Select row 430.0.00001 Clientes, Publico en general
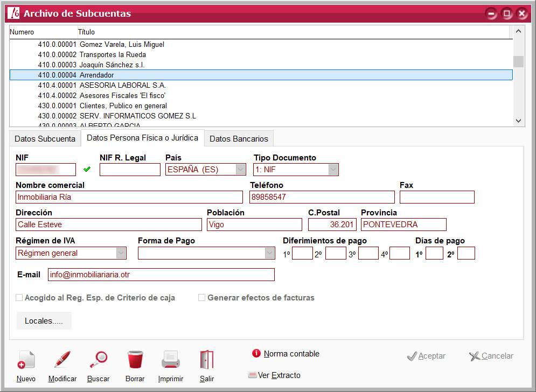Viewport: 536px width, 392px height. tap(261, 106)
